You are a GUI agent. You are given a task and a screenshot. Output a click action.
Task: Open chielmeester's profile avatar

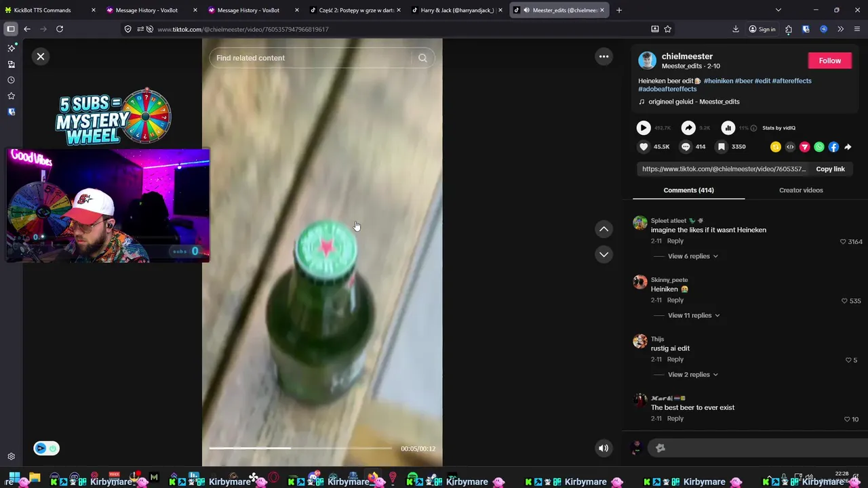point(647,60)
